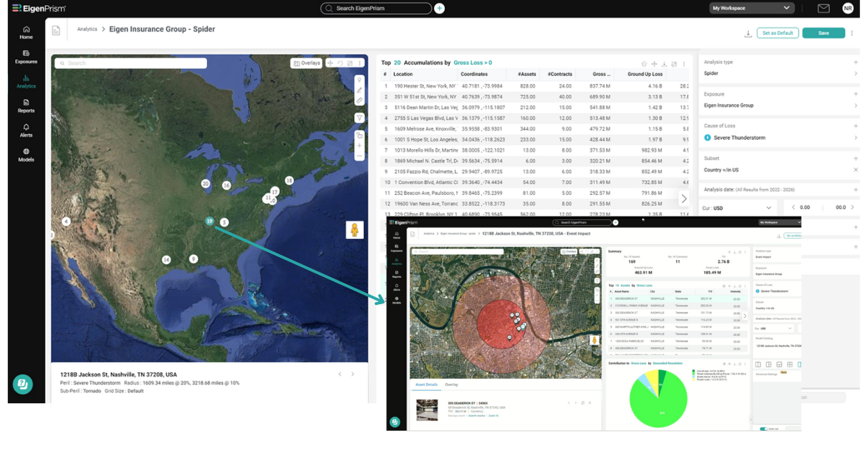Viewport: 868px width, 454px height.
Task: Switch to Asset Details tab in inset window
Action: [x=426, y=384]
